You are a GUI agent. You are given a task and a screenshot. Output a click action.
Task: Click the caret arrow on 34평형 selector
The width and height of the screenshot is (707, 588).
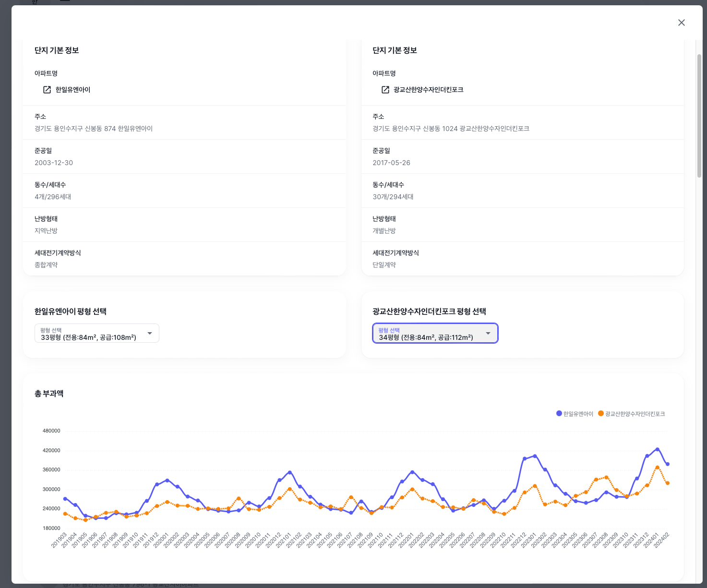coord(488,334)
